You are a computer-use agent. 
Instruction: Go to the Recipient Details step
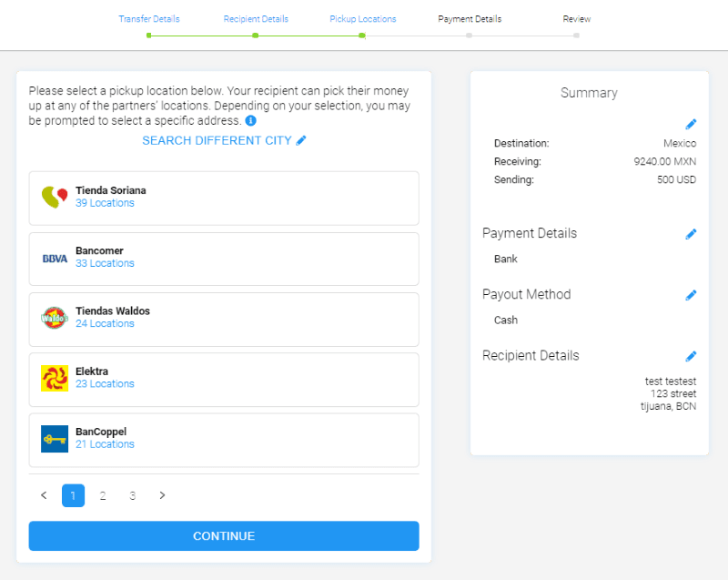[x=256, y=18]
